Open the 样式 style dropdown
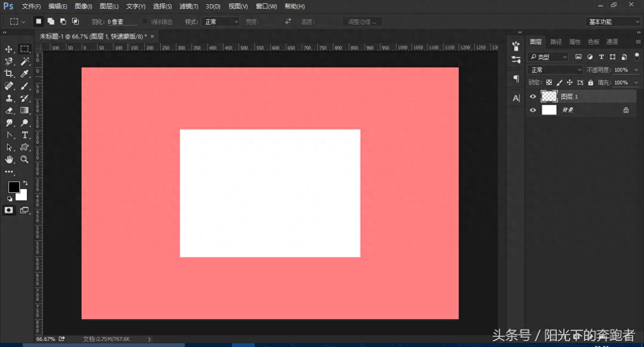 (x=220, y=22)
